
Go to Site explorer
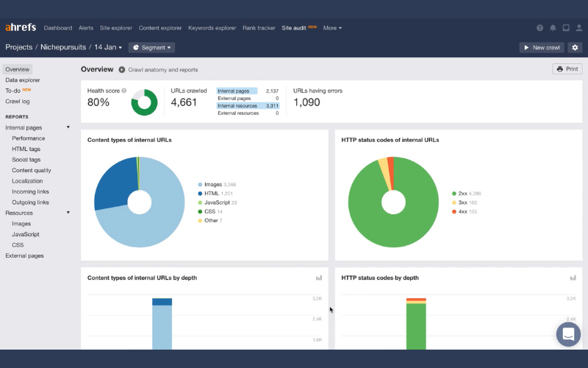pyautogui.click(x=116, y=28)
